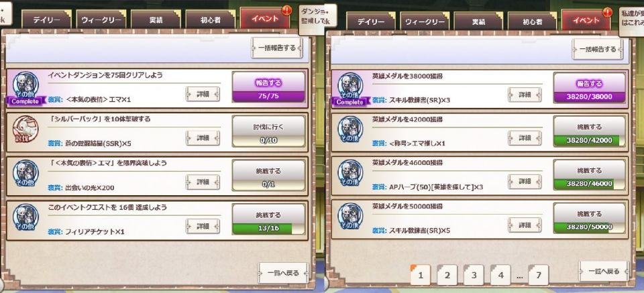Click 一覧へ戻る in the right panel

tap(604, 272)
